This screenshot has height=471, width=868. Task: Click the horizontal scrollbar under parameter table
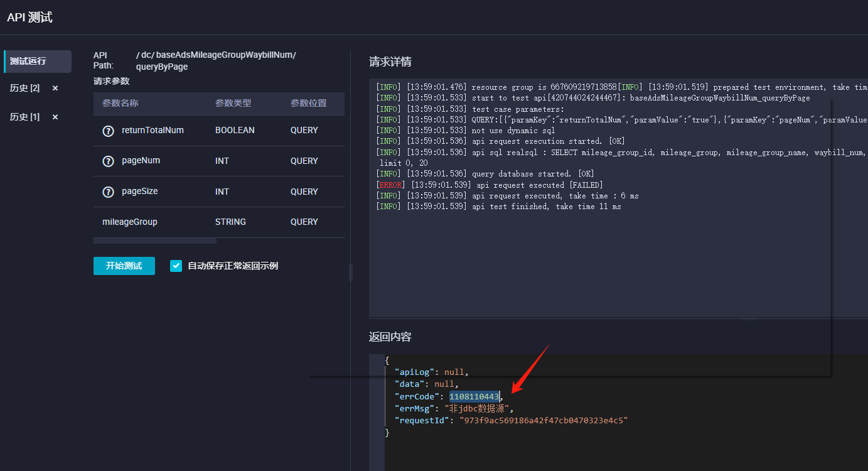155,241
